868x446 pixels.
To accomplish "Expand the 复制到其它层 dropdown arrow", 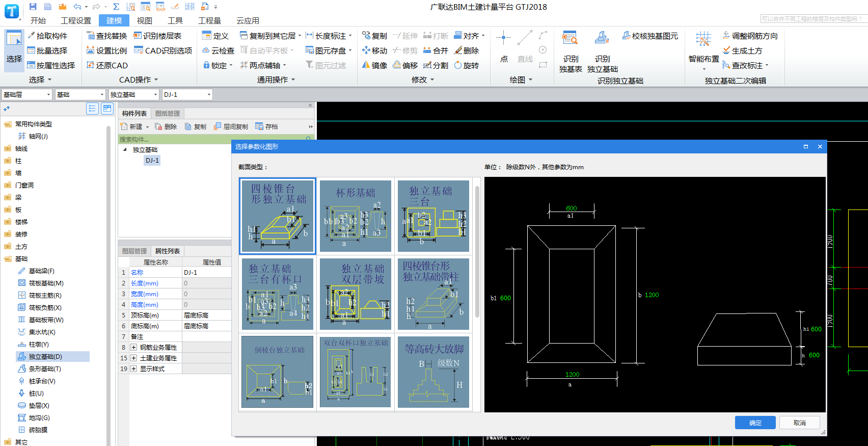I will click(300, 36).
